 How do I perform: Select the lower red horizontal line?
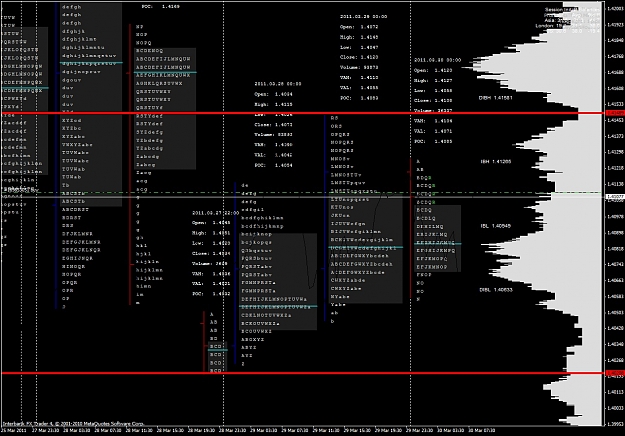pos(303,373)
